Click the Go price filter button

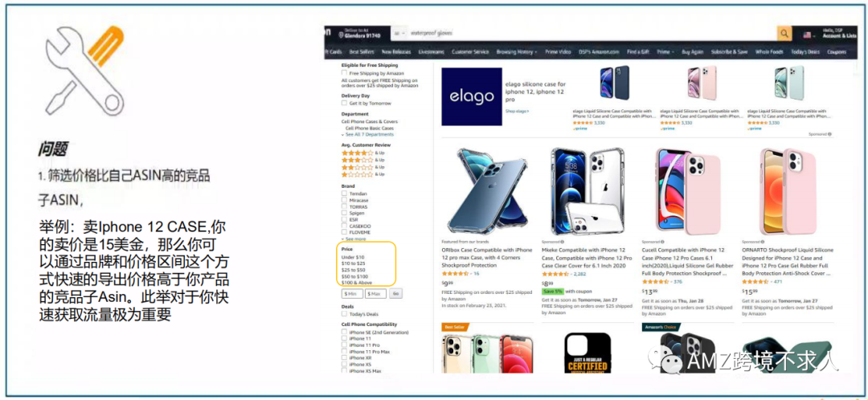tap(395, 294)
